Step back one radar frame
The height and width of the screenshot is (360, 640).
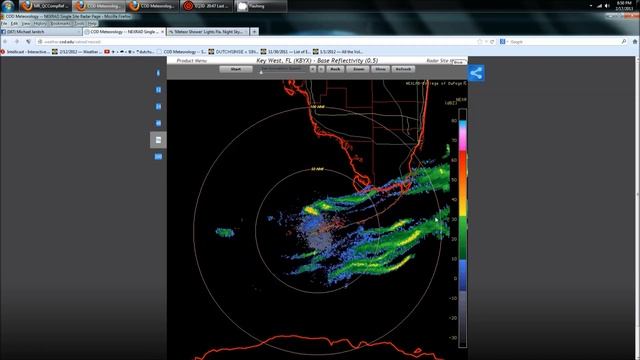[313, 69]
